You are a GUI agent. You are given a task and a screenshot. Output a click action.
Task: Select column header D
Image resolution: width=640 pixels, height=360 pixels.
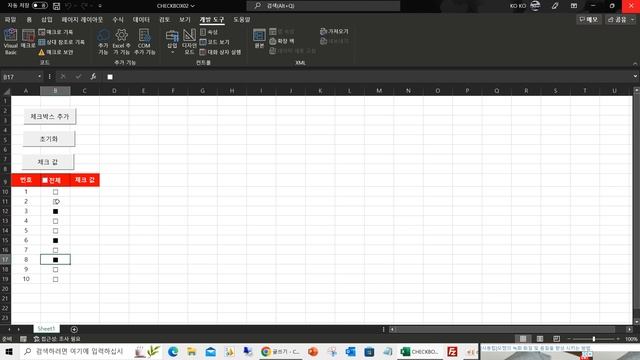[x=114, y=91]
